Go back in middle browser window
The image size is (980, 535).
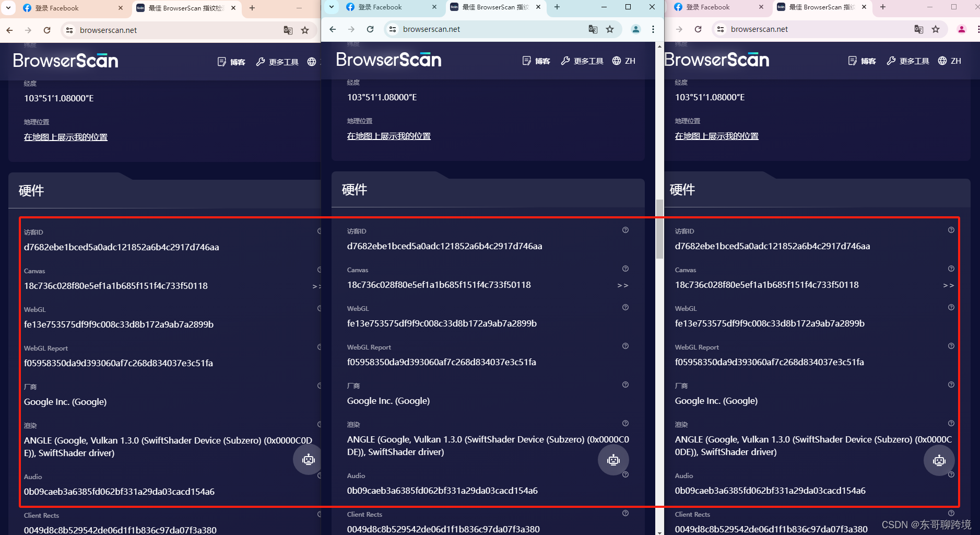pos(333,29)
